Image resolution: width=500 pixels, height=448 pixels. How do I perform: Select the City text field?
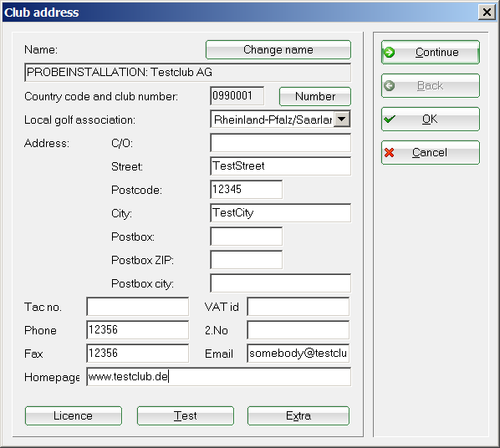pos(280,212)
